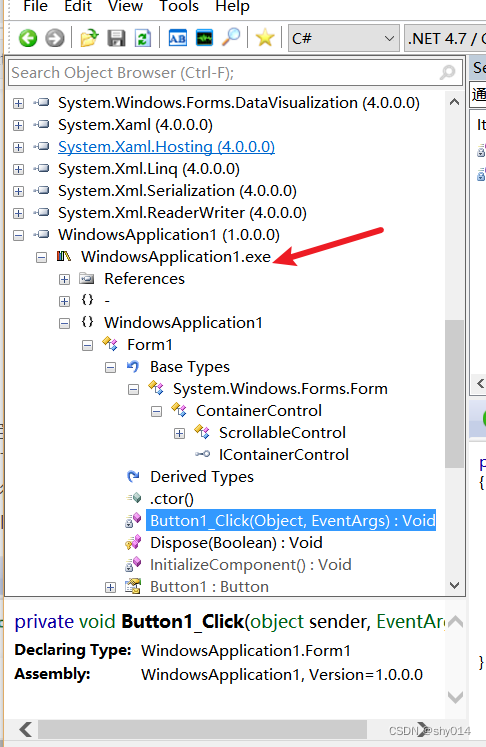The width and height of the screenshot is (486, 747).
Task: Click the Save floppy disk icon
Action: coord(116,38)
